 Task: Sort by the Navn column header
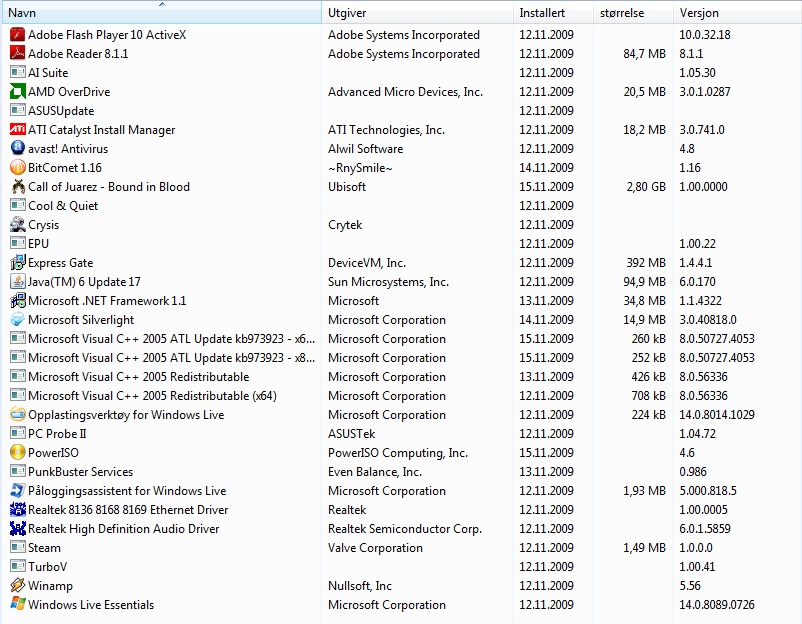[162, 12]
